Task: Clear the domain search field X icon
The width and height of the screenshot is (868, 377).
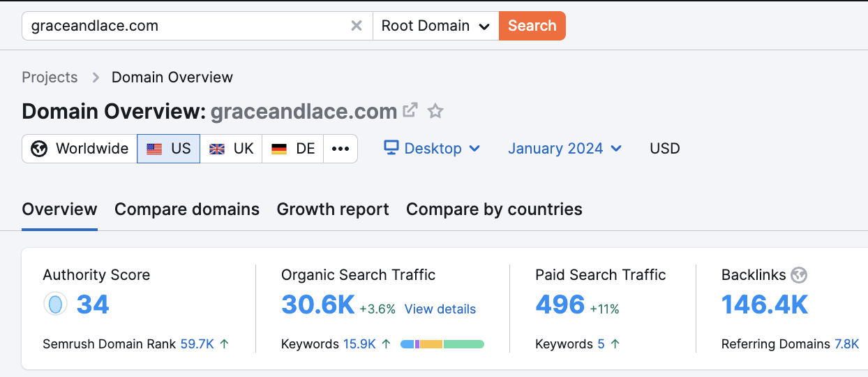Action: pos(356,26)
